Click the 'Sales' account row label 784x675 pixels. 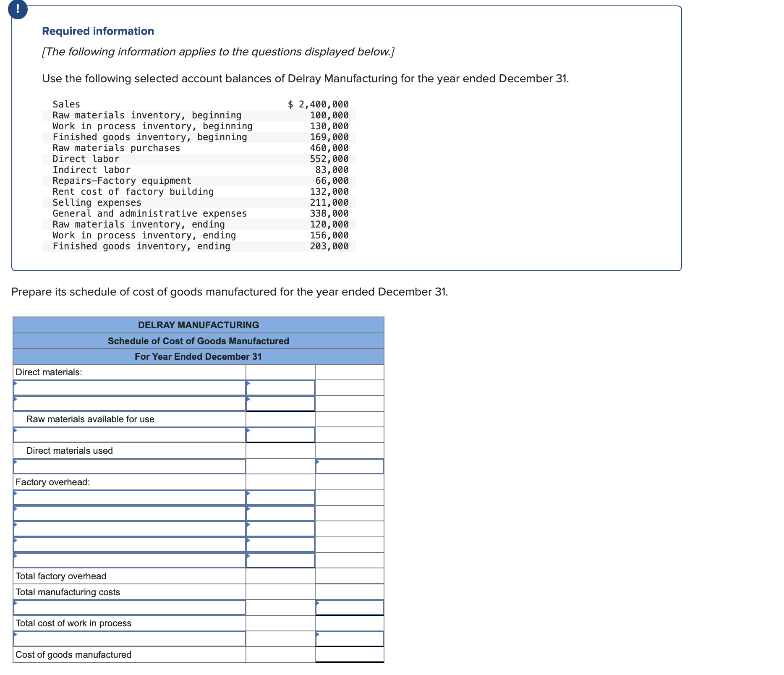pyautogui.click(x=66, y=104)
